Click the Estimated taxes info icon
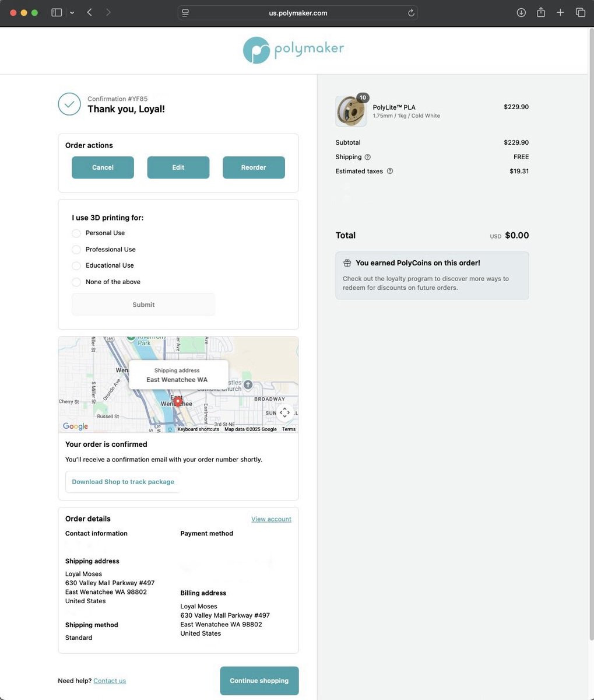This screenshot has width=594, height=700. pos(390,171)
